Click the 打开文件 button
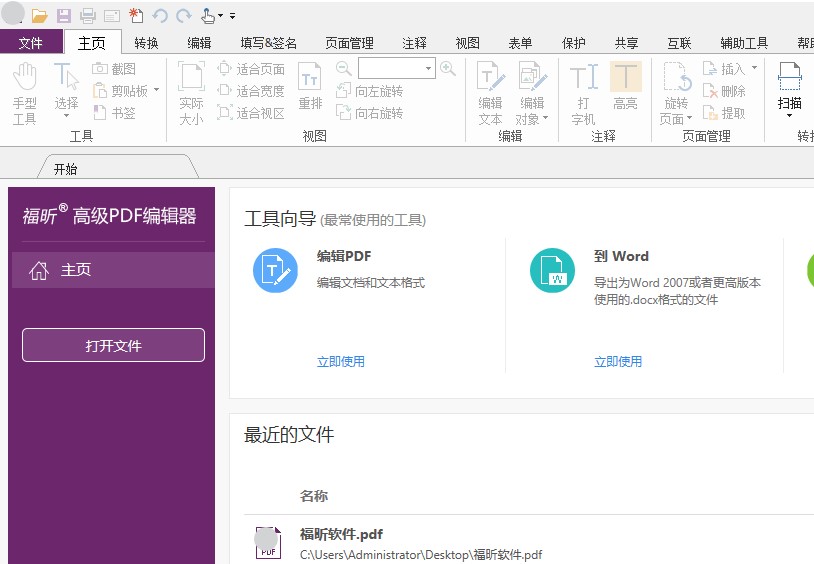 click(113, 345)
